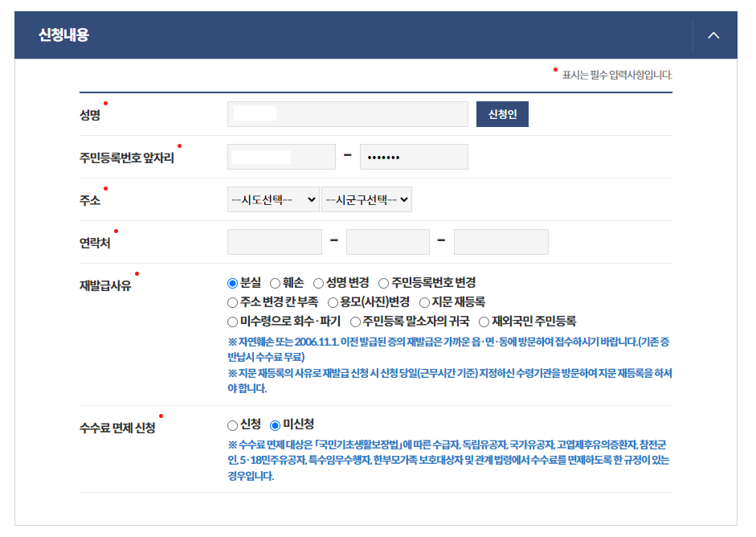
Task: Click the last 연락처 phone field
Action: point(501,242)
